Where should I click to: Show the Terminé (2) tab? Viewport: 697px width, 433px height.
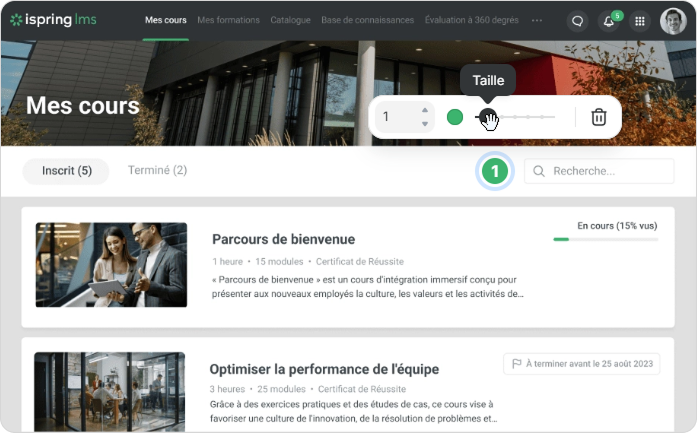(157, 171)
